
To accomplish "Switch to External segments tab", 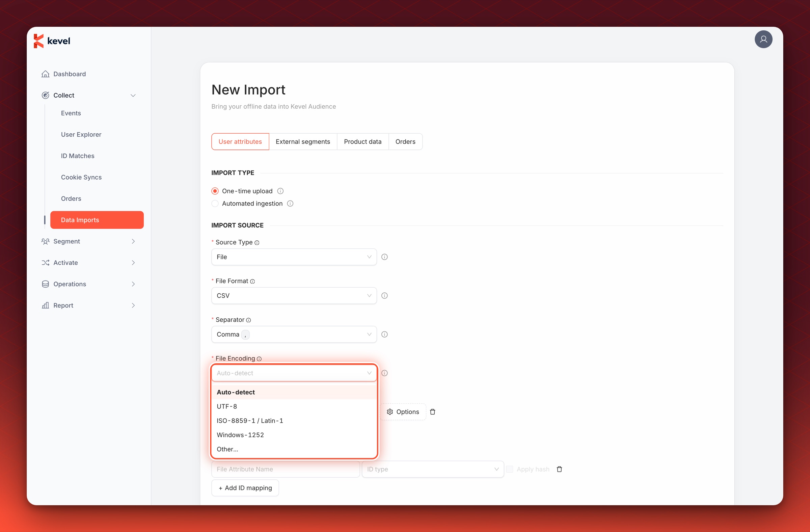I will (302, 141).
